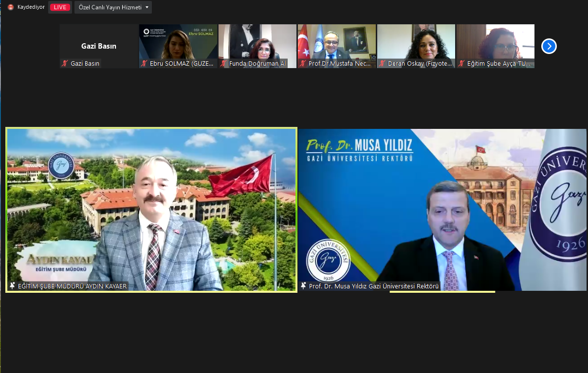588x373 pixels.
Task: Click muted mic icon beside Deran Oskay label
Action: (x=382, y=63)
